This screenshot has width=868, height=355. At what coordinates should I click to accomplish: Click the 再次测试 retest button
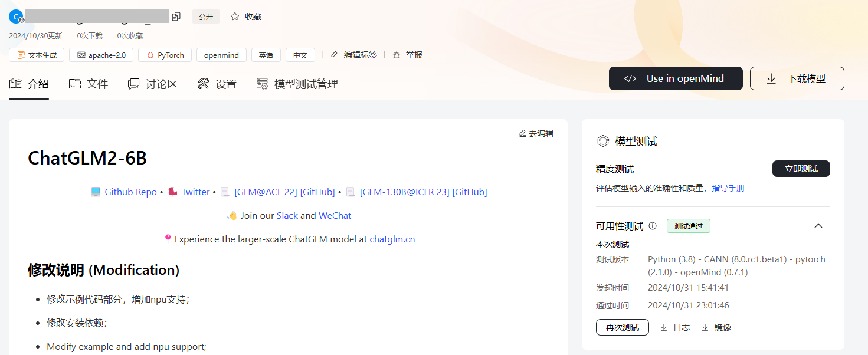point(622,327)
